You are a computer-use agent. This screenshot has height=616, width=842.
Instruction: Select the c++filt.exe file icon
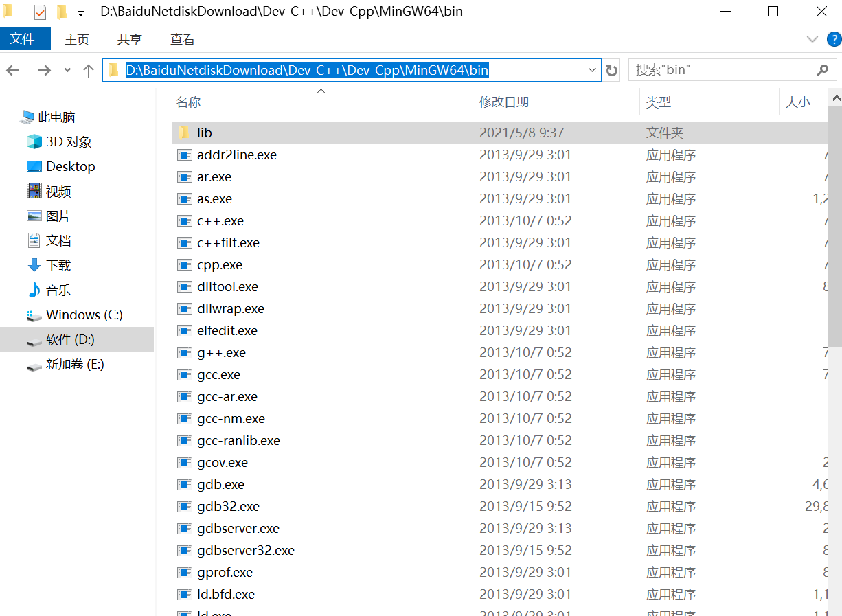click(x=184, y=243)
